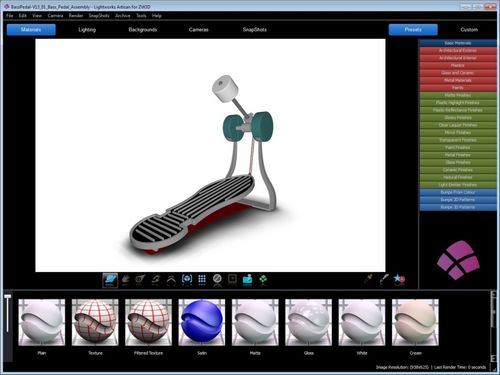
Task: Switch to the Backgrounds tab
Action: (143, 30)
